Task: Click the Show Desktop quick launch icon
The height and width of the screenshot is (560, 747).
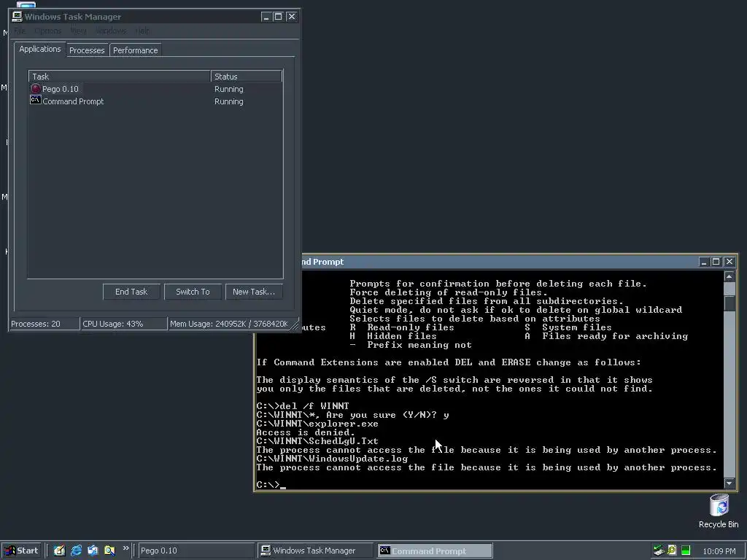Action: (x=60, y=551)
